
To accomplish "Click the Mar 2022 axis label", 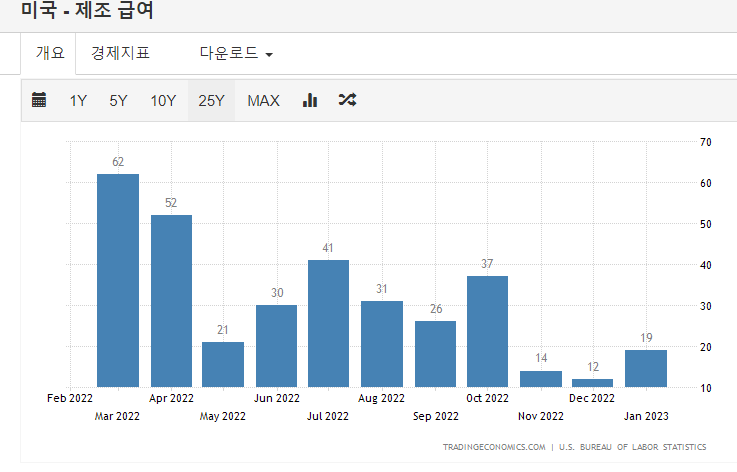I will (x=118, y=416).
